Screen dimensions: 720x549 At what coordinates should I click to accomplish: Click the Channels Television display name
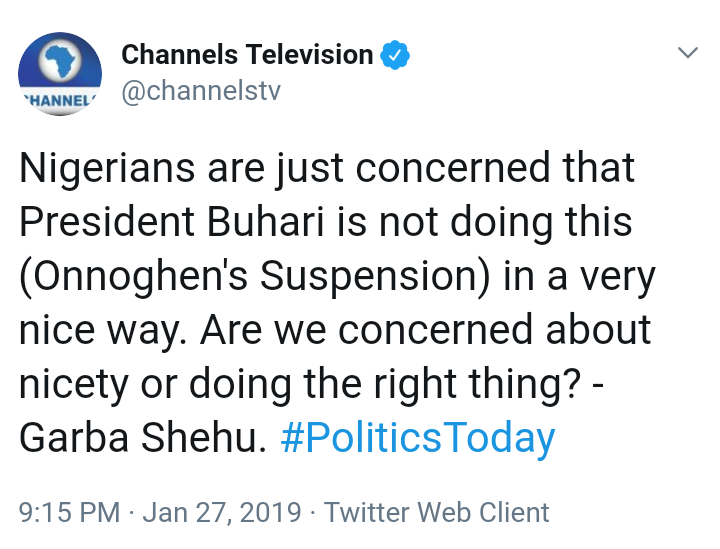247,55
